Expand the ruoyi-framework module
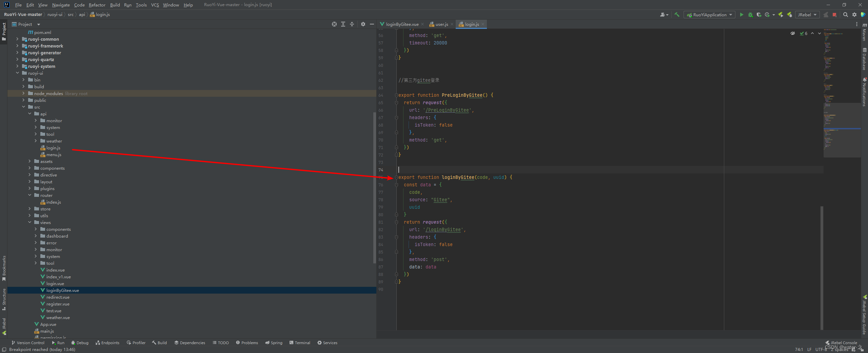This screenshot has height=353, width=868. click(x=17, y=46)
